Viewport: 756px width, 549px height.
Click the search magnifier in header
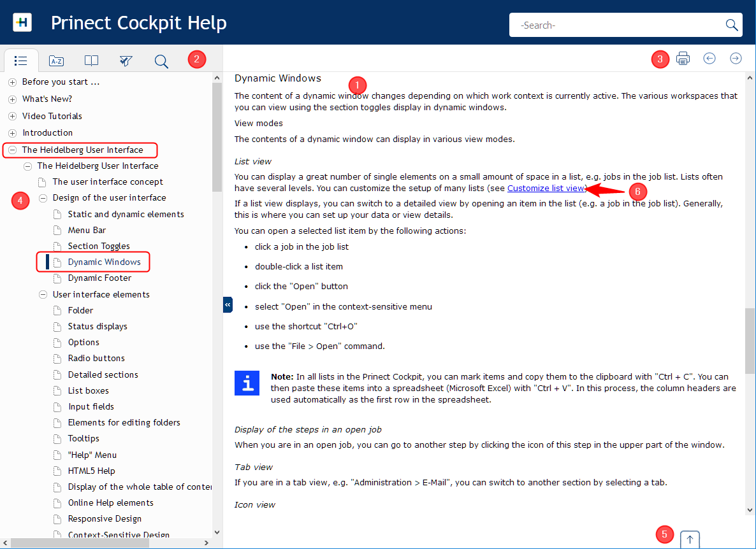tap(731, 25)
